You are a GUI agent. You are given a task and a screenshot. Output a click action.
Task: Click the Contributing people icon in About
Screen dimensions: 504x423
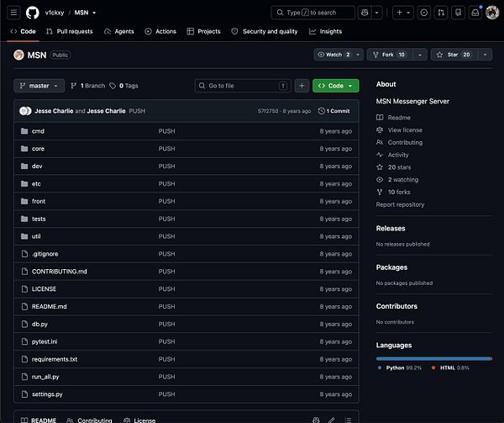click(380, 142)
